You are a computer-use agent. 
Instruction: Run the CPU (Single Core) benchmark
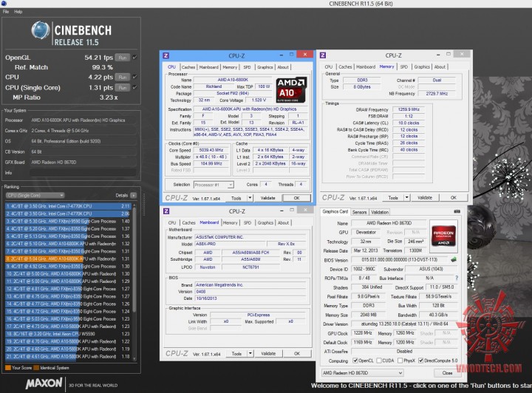[123, 88]
